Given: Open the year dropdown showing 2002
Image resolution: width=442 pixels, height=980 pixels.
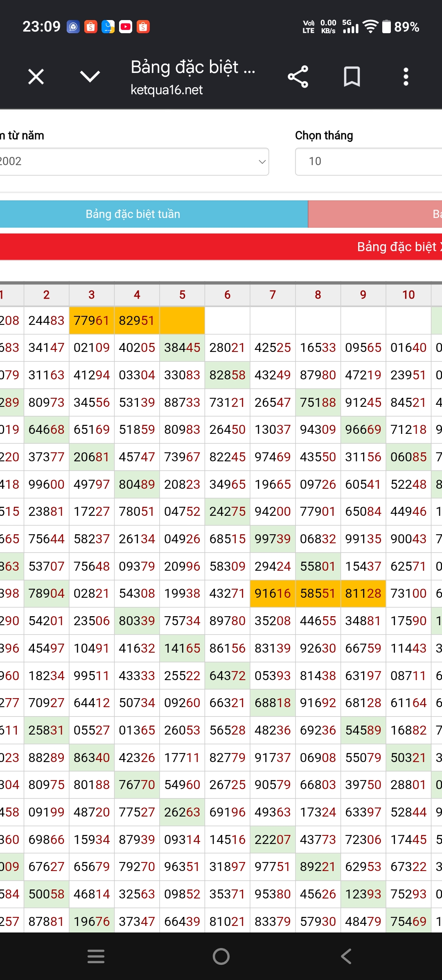Looking at the screenshot, I should tap(134, 161).
